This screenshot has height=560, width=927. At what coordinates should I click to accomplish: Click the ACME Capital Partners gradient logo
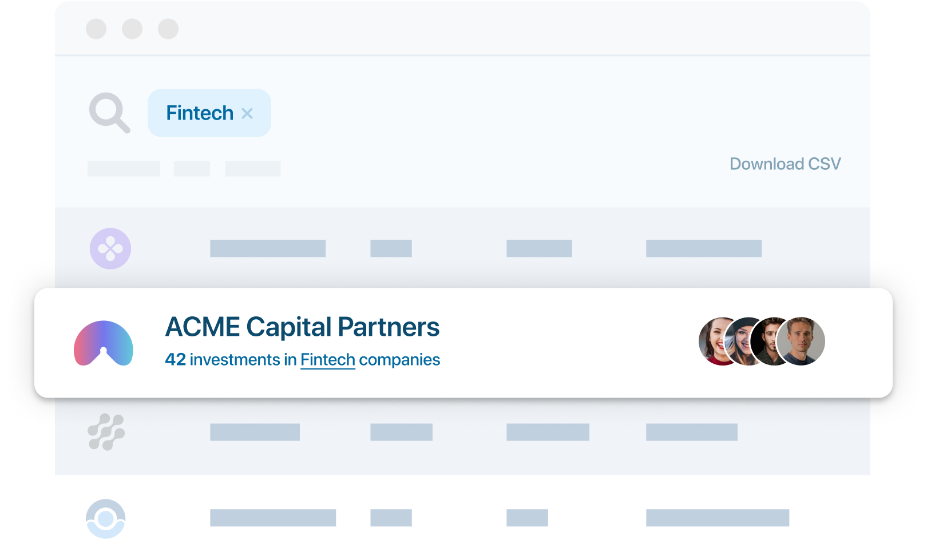(x=104, y=343)
